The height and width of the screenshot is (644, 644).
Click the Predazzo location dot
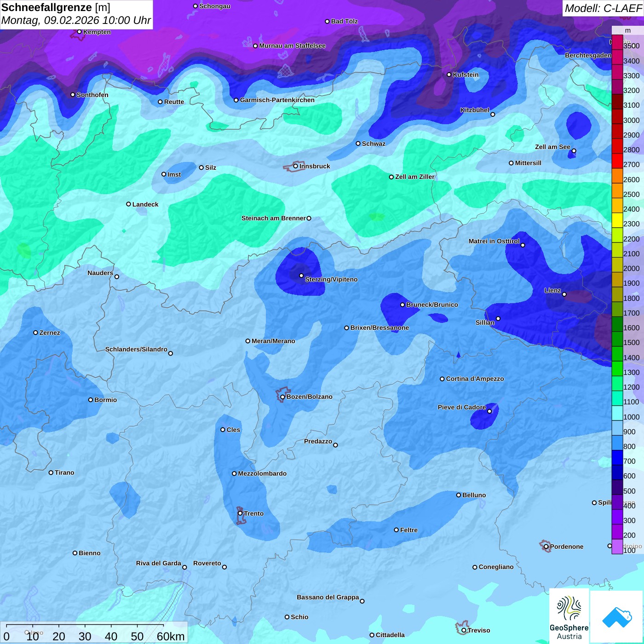tap(335, 445)
